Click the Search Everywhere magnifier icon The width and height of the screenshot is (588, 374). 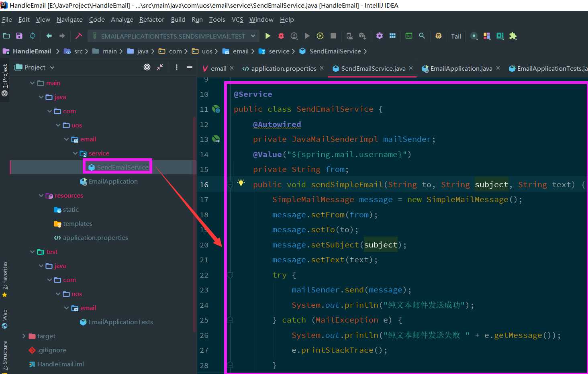pyautogui.click(x=422, y=36)
